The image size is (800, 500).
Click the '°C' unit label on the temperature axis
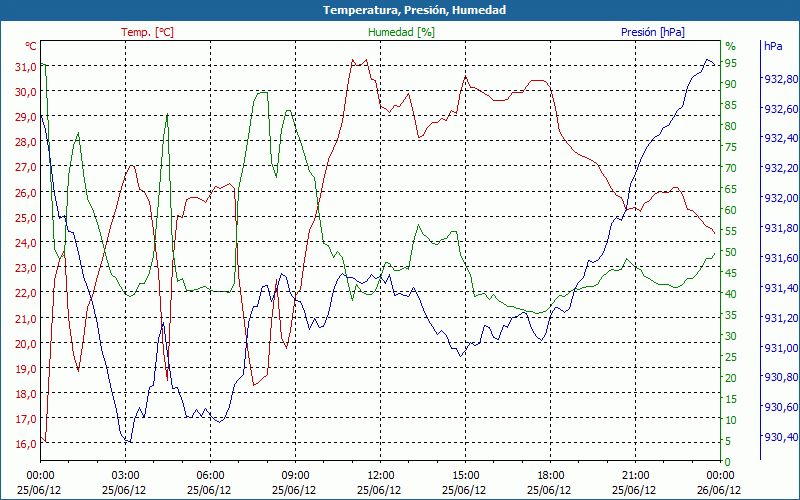coord(31,46)
